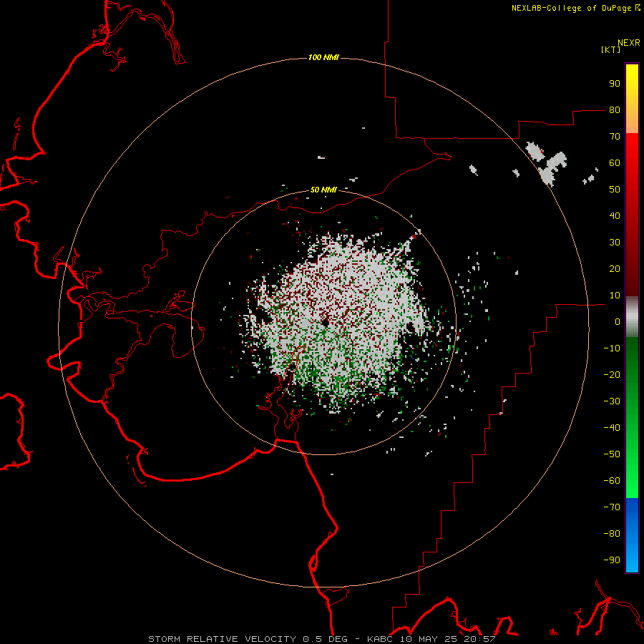Click the -20 value on the velocity scale
Viewport: 644px width, 644px height.
(x=612, y=374)
